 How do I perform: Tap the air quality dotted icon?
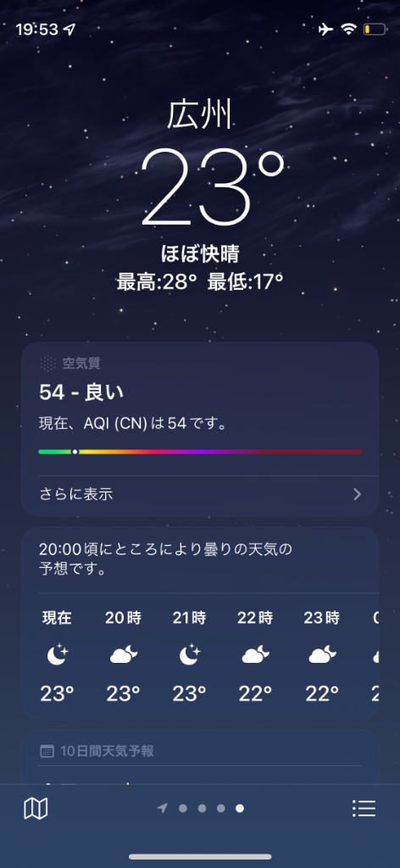point(48,363)
